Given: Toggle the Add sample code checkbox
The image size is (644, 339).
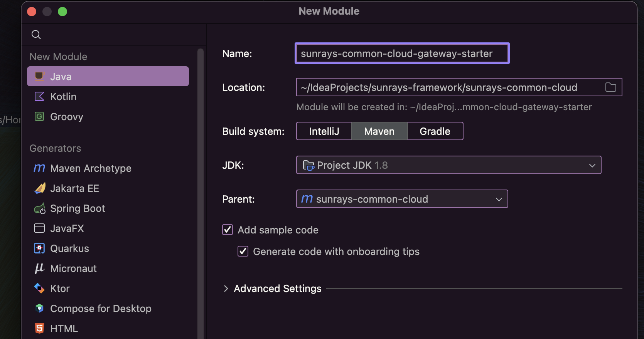Looking at the screenshot, I should 228,230.
